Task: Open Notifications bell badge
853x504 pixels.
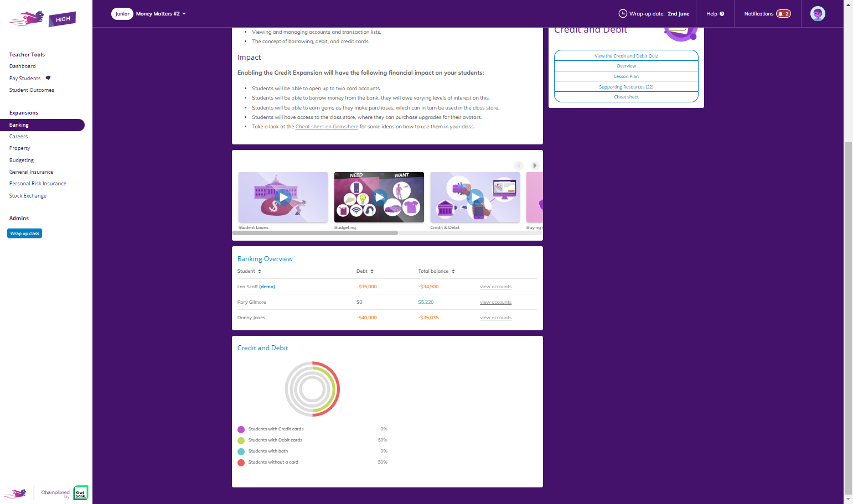Action: tap(783, 14)
